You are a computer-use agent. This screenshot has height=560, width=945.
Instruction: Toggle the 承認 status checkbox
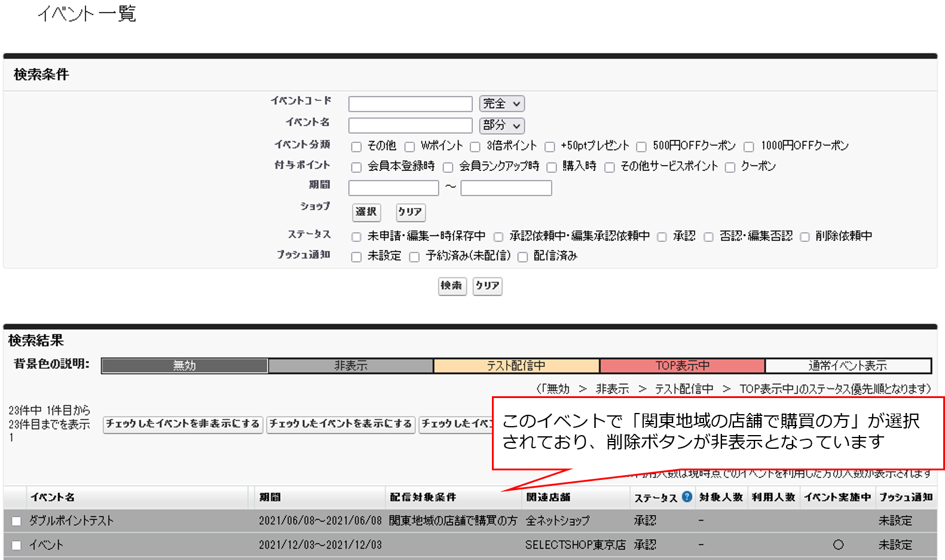(662, 237)
